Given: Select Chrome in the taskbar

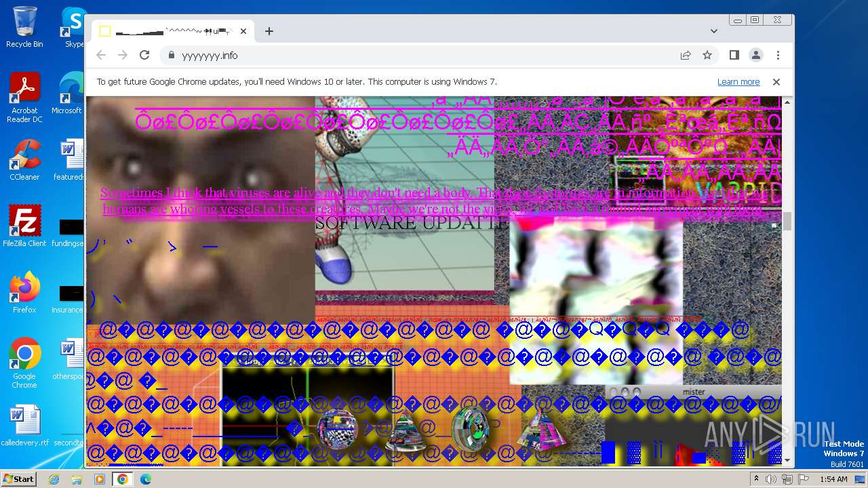Looking at the screenshot, I should click(122, 479).
